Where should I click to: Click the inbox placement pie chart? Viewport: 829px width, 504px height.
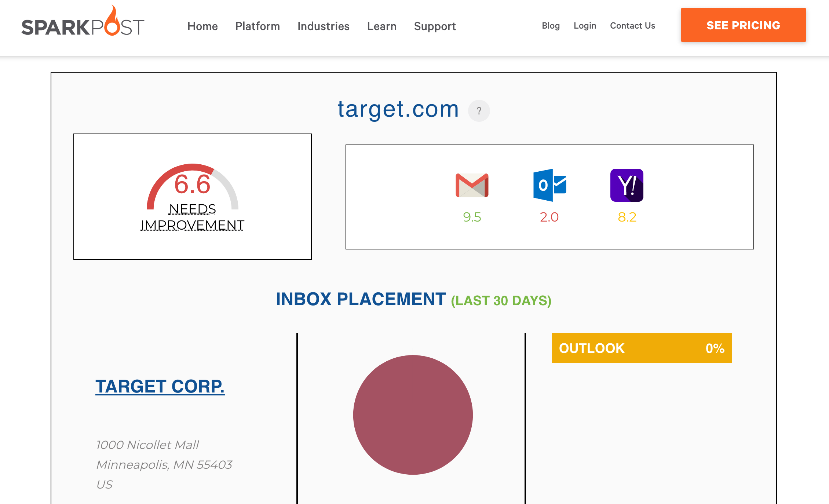point(413,415)
